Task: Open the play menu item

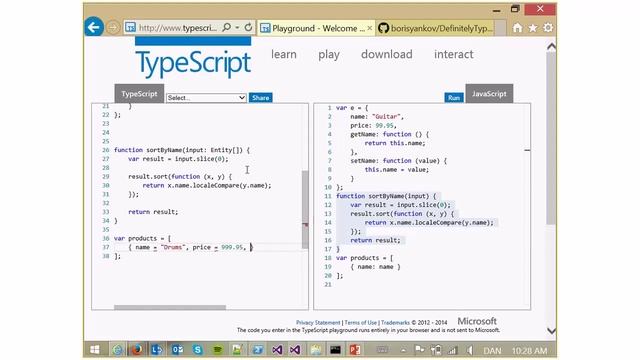Action: click(329, 55)
